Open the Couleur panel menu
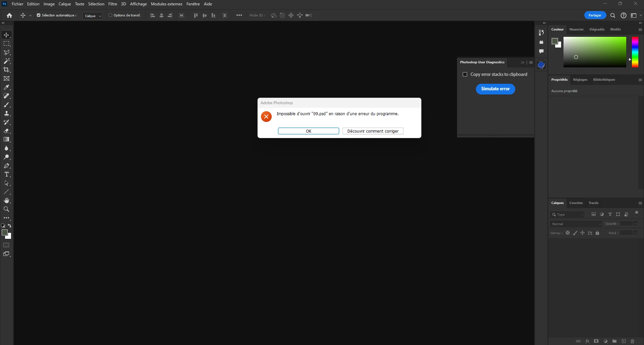The image size is (644, 345). 640,29
